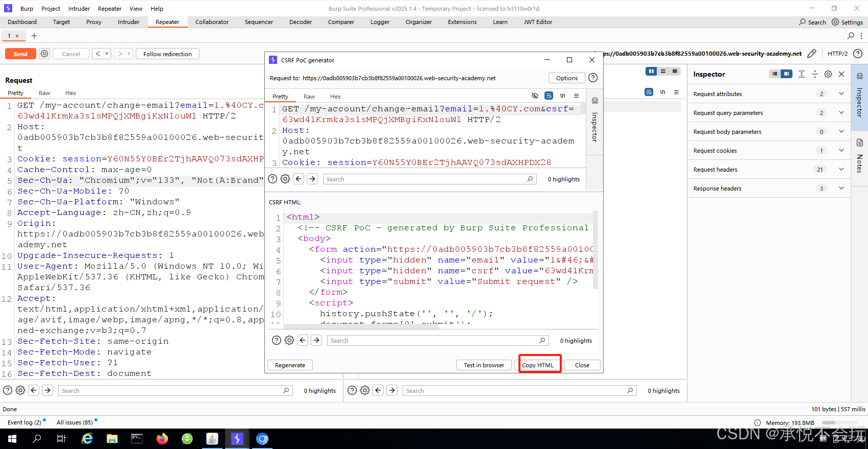Expand all Inspector sections icon
Screen dimensions: 868x449
tap(802, 74)
